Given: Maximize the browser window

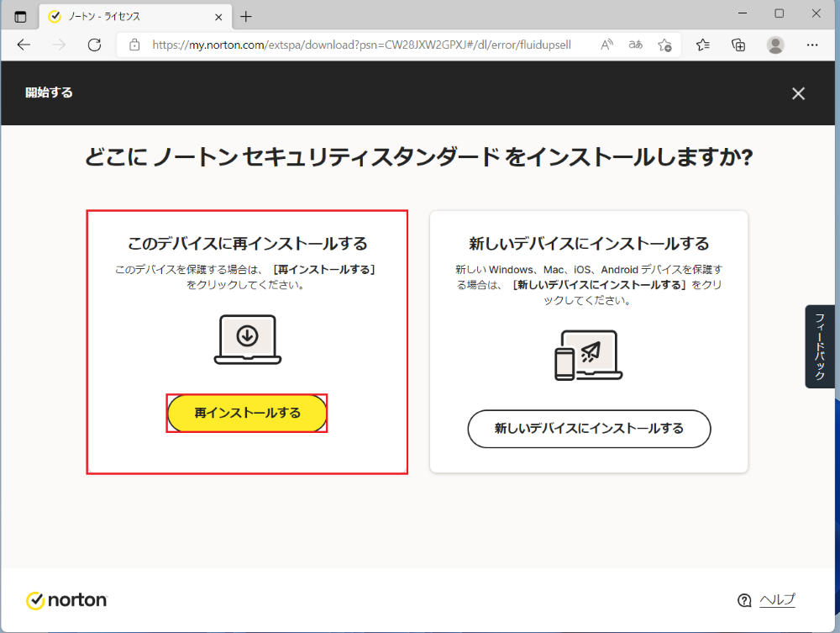Looking at the screenshot, I should 780,13.
